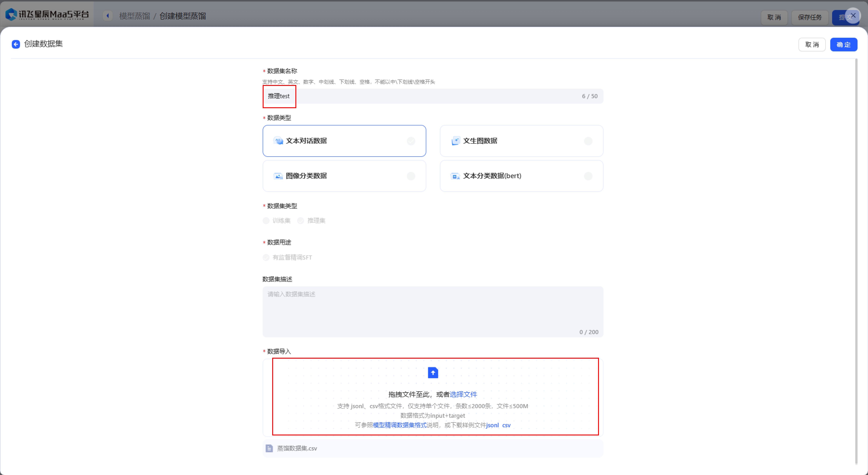Click the 文本对话数据 card label
Viewport: 868px width, 475px height.
306,141
